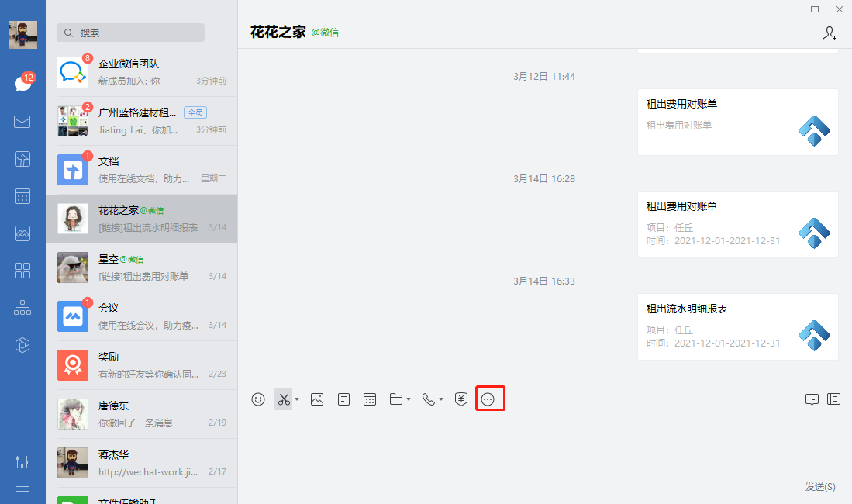Open the emoji picker in the chat toolbar
The height and width of the screenshot is (504, 852).
(257, 399)
